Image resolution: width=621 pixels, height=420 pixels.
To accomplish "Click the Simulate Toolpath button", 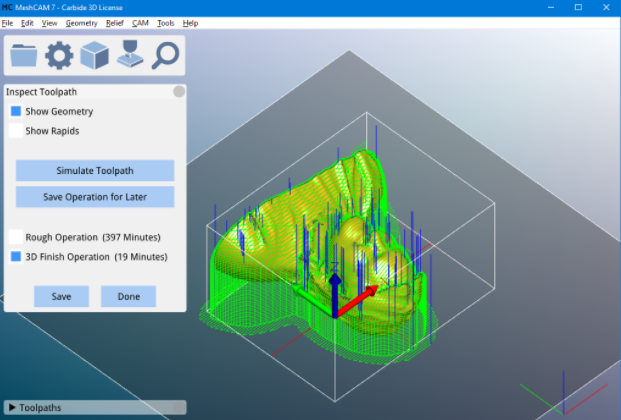I will click(95, 170).
